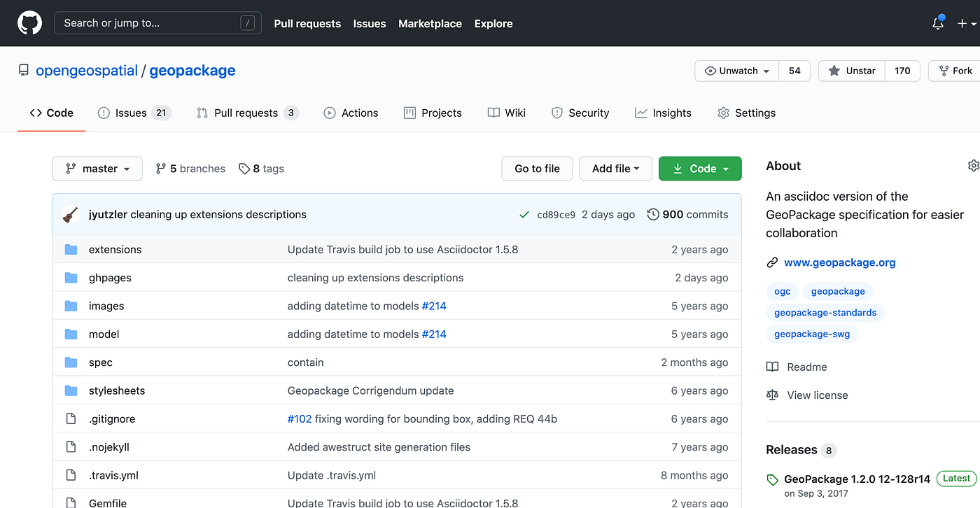View the 54 watchers count
The height and width of the screenshot is (508, 980).
794,71
